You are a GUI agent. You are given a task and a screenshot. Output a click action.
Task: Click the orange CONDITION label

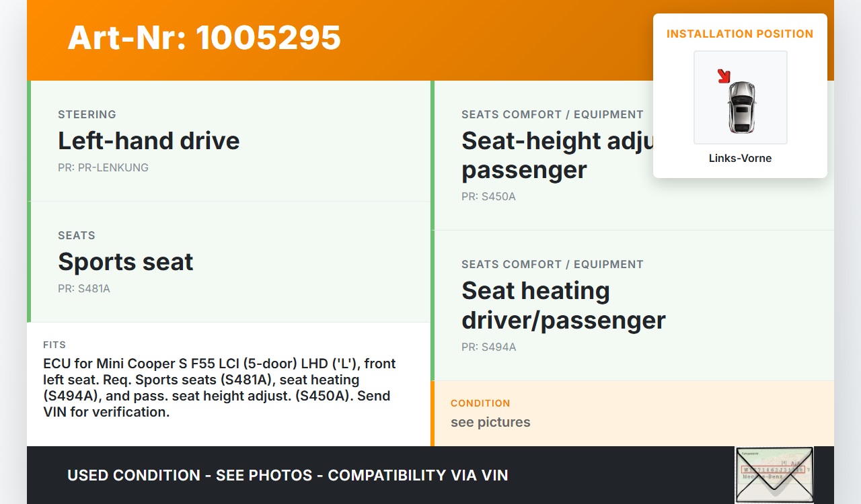pos(480,403)
